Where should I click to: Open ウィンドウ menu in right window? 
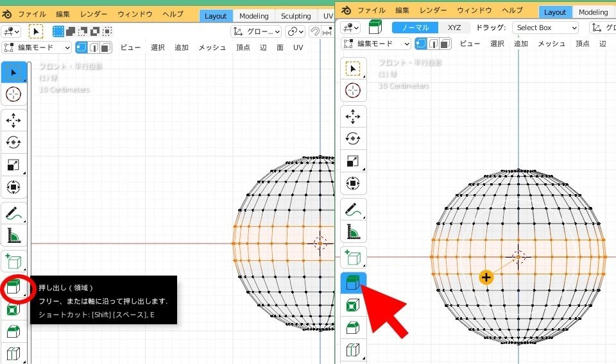tap(474, 11)
